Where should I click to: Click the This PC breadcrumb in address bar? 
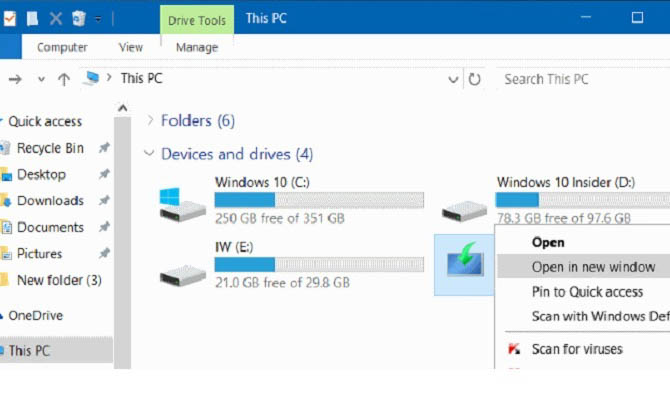click(141, 78)
